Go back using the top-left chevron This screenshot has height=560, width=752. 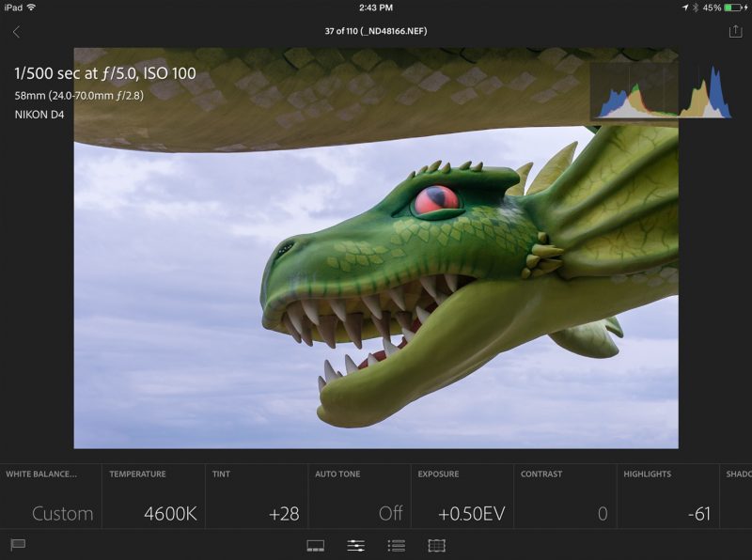click(x=16, y=32)
